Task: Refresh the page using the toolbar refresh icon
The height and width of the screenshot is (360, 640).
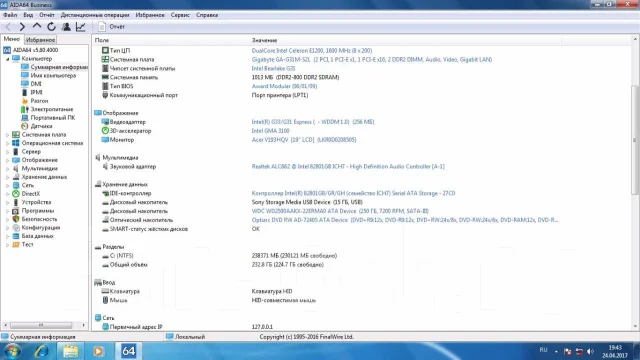Action: click(x=51, y=27)
